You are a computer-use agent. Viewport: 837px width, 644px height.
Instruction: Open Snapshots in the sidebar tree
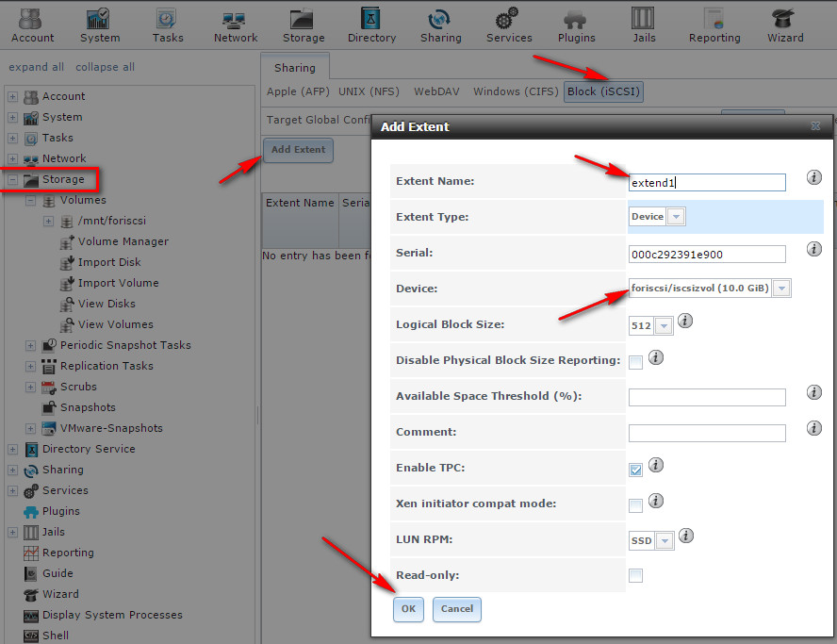pos(88,408)
